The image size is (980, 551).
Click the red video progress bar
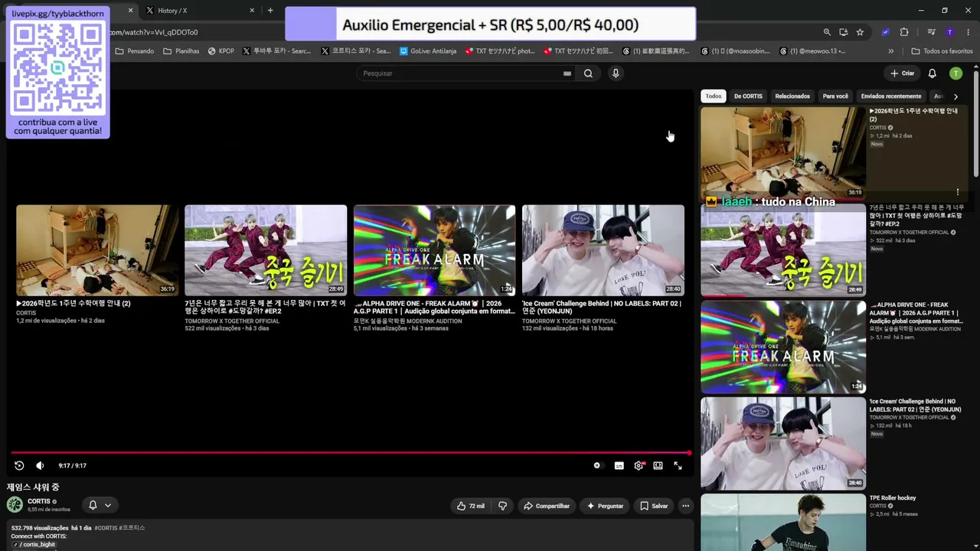tap(350, 453)
